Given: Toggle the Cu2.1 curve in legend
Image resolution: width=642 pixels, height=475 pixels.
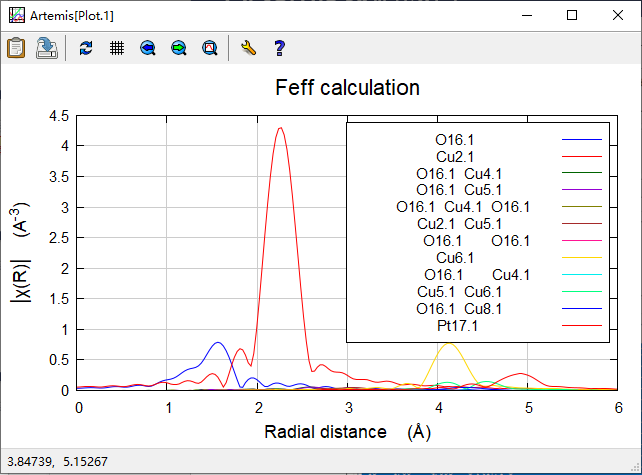Looking at the screenshot, I should tap(455, 157).
